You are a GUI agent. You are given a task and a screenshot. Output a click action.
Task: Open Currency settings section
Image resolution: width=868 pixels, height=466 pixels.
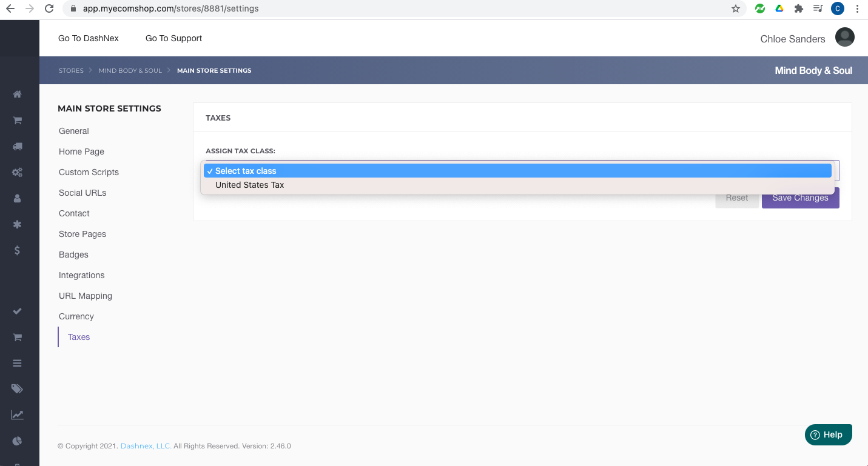(76, 316)
